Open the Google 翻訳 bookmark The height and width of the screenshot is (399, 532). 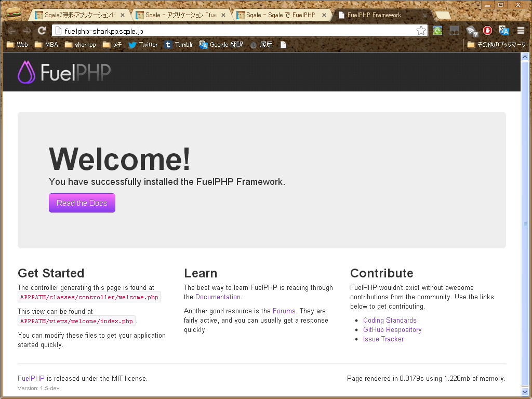(x=221, y=45)
